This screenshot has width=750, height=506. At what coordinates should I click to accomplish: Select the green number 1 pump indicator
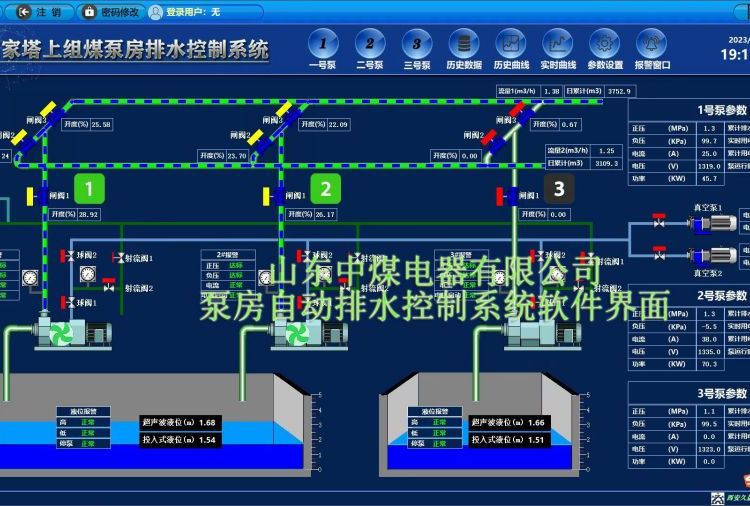[x=90, y=188]
